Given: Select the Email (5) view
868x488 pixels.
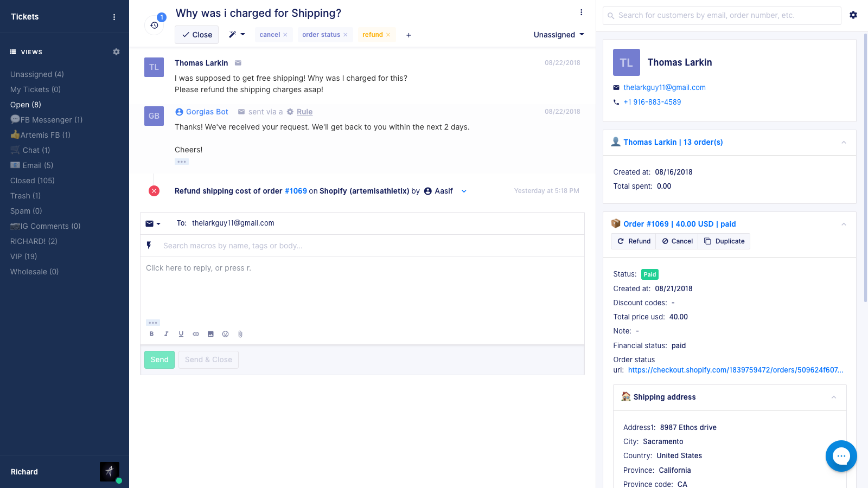Looking at the screenshot, I should tap(31, 165).
